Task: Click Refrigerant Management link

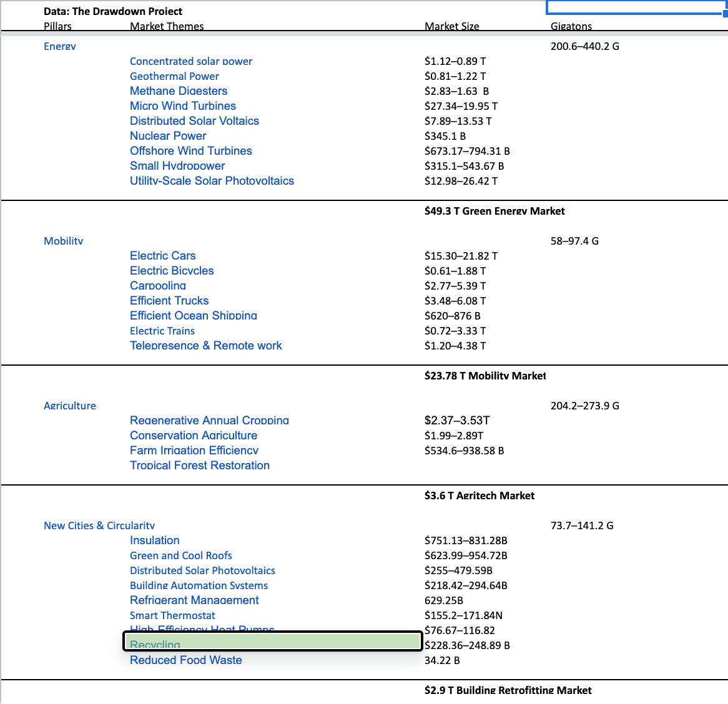Action: (194, 600)
